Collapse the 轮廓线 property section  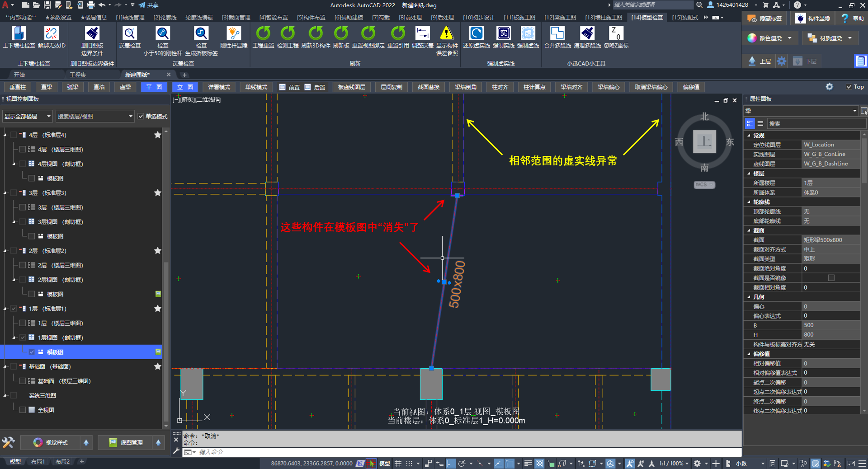coord(749,202)
